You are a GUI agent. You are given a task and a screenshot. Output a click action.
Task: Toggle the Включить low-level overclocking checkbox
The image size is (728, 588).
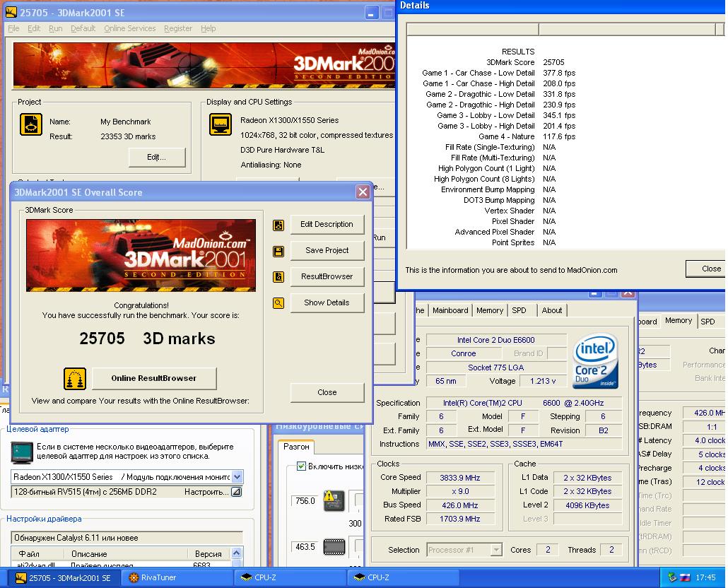[x=301, y=466]
